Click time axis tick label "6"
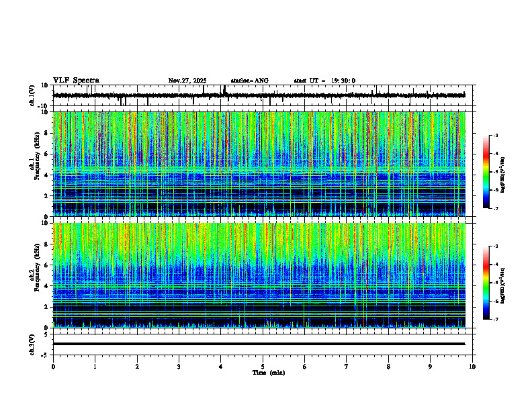The image size is (532, 411). point(304,367)
